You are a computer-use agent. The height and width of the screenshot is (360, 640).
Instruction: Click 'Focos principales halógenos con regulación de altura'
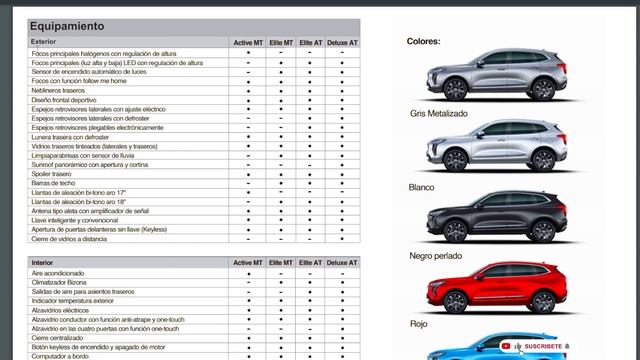pyautogui.click(x=104, y=53)
